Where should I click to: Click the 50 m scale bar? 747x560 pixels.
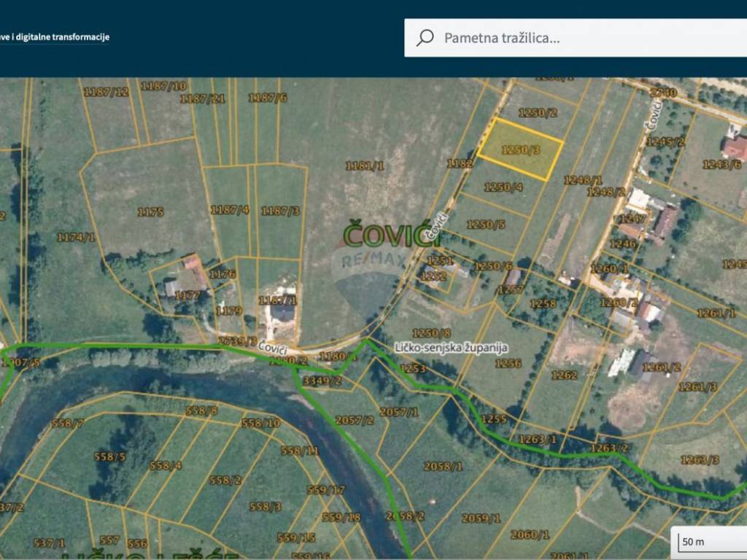pos(708,542)
